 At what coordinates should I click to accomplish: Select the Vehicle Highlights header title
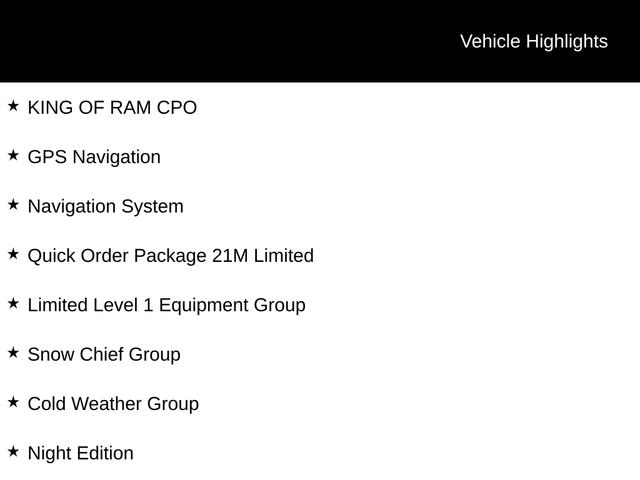point(534,42)
